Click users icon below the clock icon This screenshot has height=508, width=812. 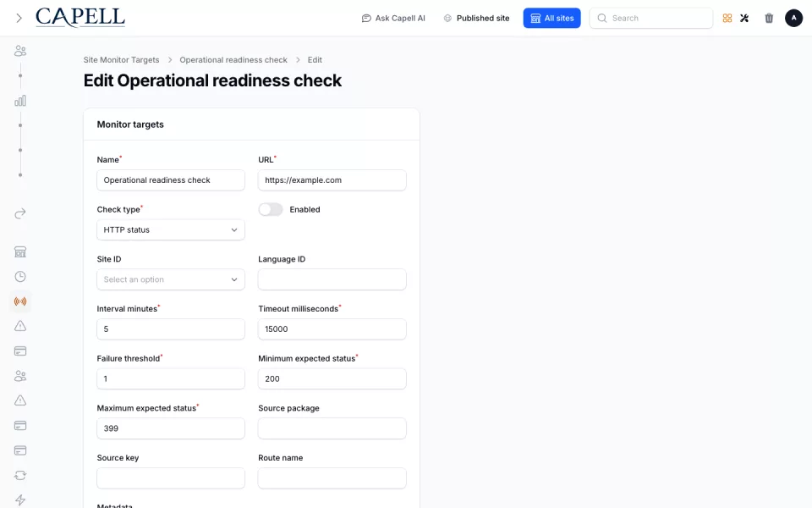[x=20, y=376]
